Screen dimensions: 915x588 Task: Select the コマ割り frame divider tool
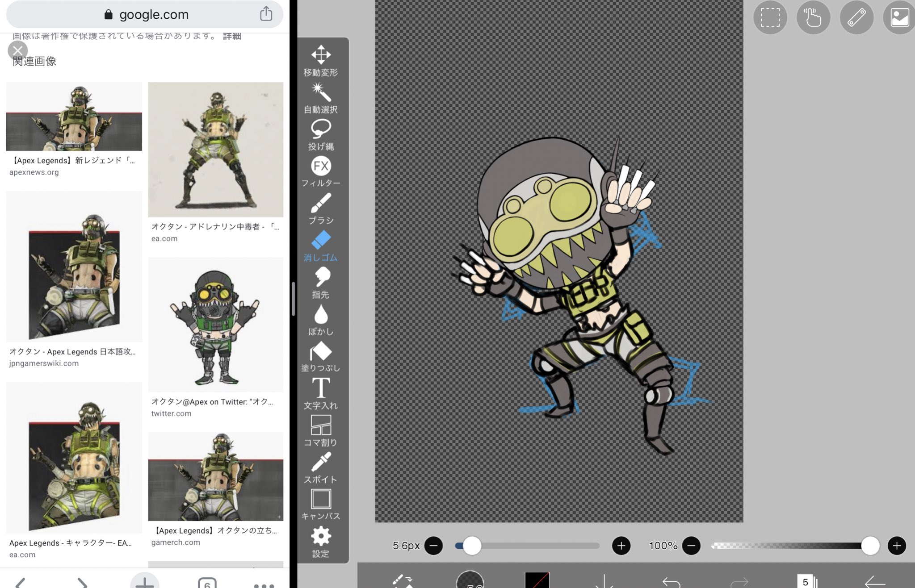coord(321,431)
